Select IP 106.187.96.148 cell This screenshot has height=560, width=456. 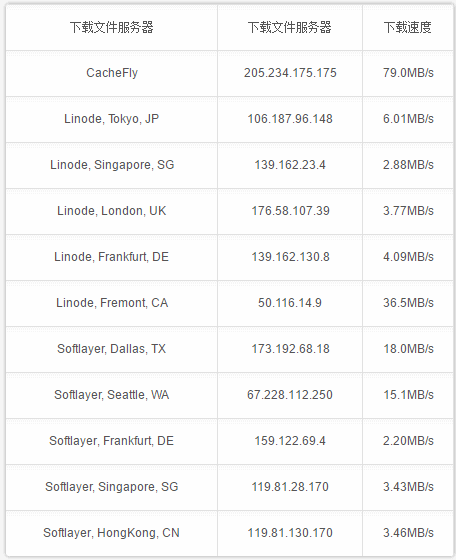coord(290,119)
